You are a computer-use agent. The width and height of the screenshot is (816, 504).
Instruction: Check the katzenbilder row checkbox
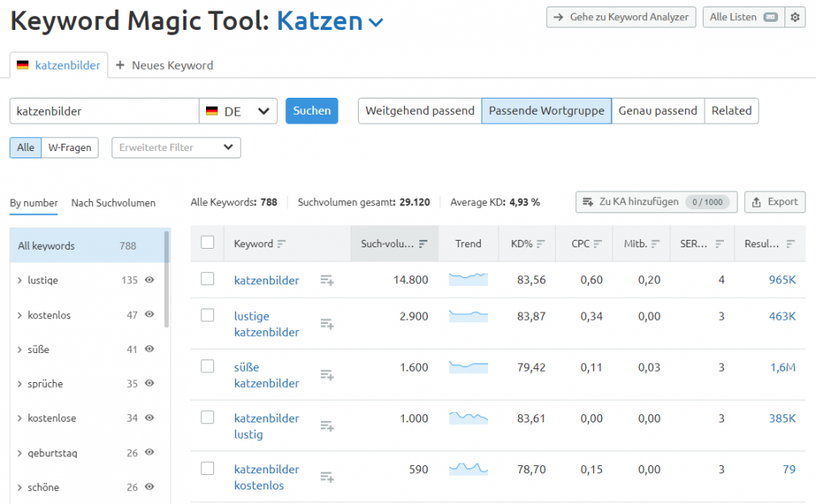pos(208,279)
